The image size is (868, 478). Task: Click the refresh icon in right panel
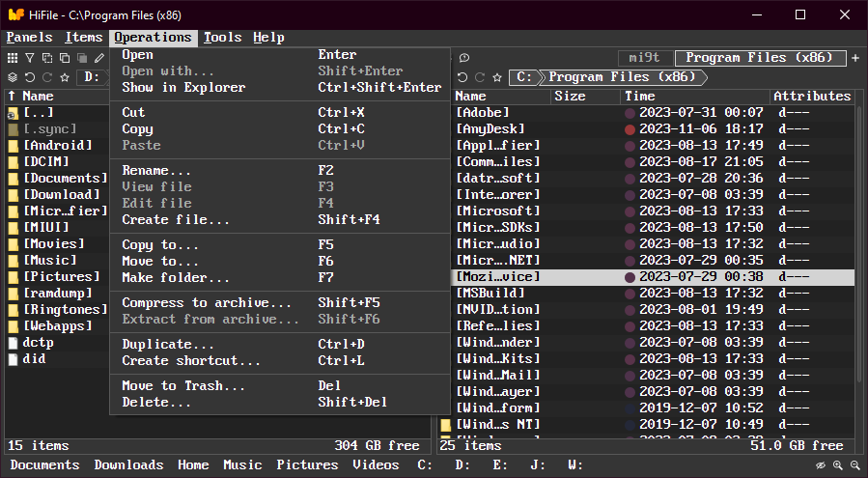[462, 77]
